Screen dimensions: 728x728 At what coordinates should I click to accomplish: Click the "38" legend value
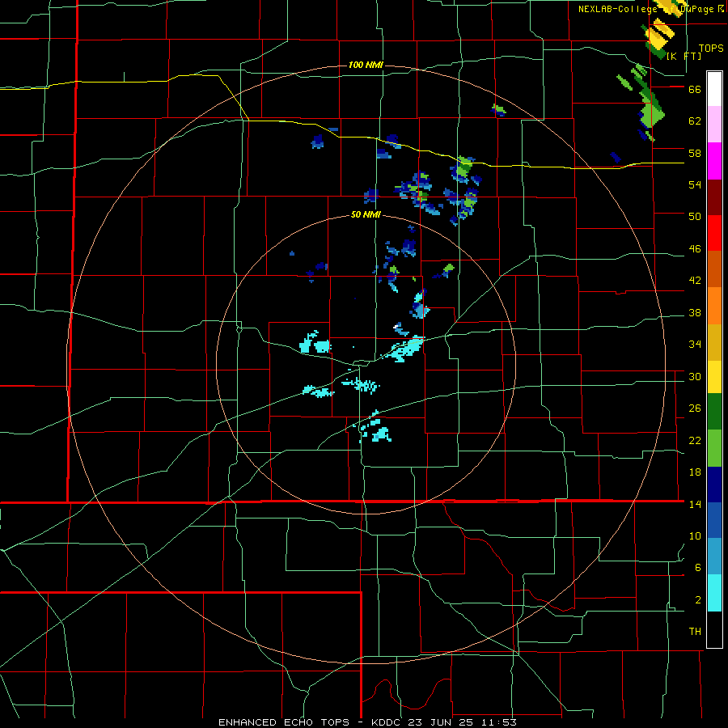(695, 313)
